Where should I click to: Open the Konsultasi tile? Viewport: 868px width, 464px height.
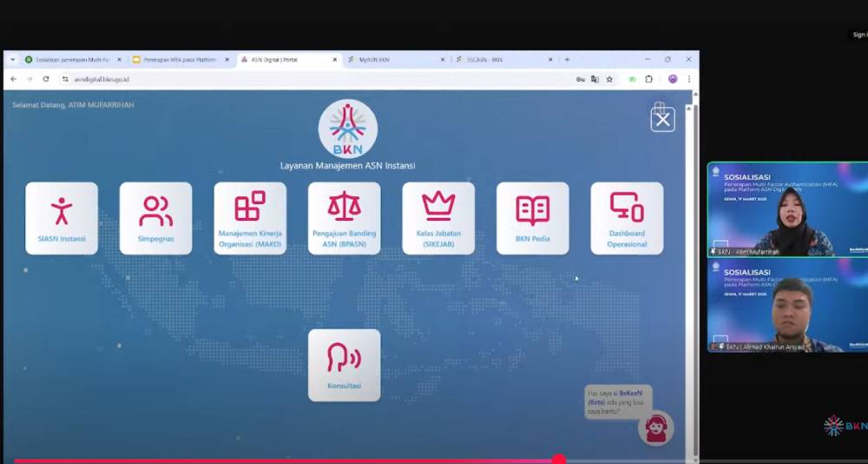(x=345, y=365)
